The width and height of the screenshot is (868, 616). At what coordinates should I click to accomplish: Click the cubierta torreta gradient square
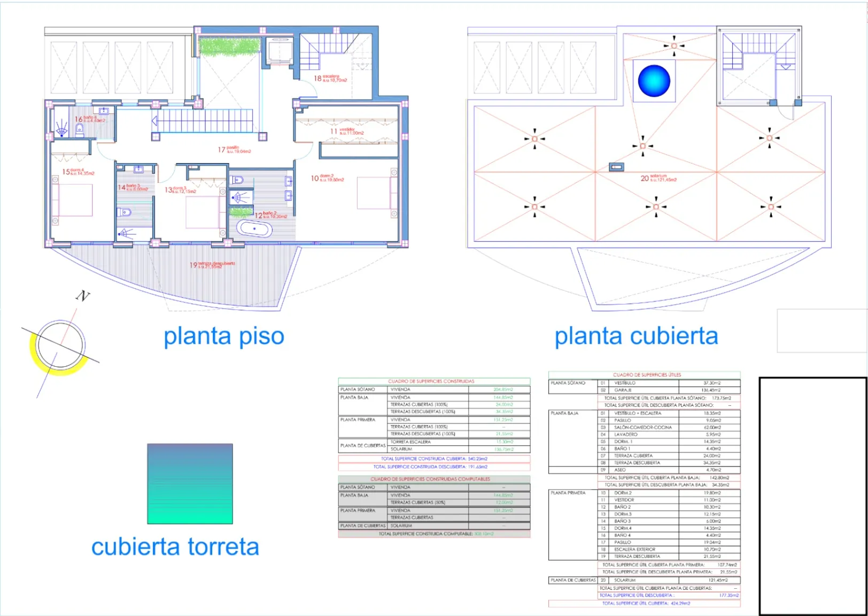[x=190, y=483]
